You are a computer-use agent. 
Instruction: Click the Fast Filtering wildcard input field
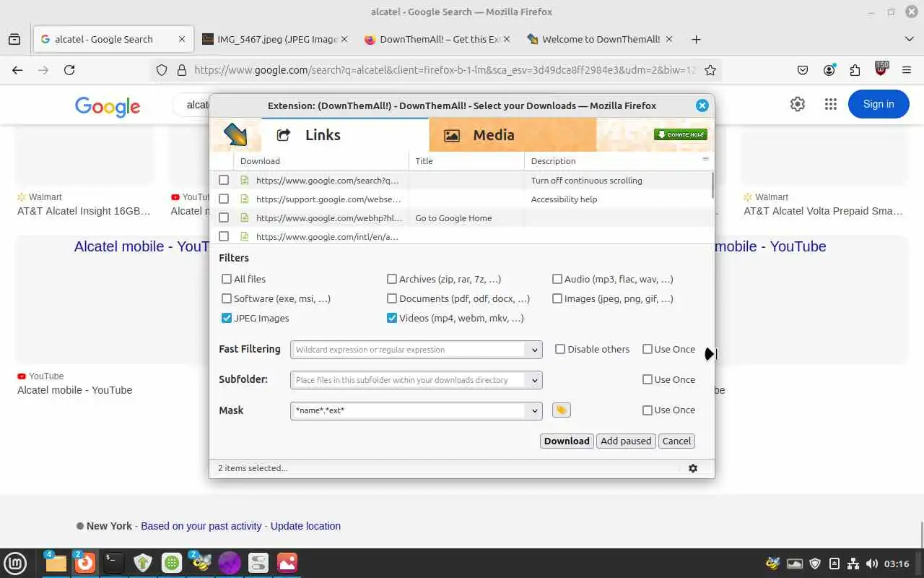point(409,350)
